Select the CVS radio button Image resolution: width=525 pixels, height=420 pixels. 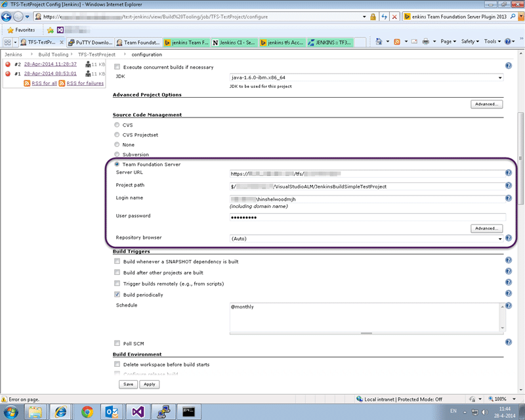[117, 125]
